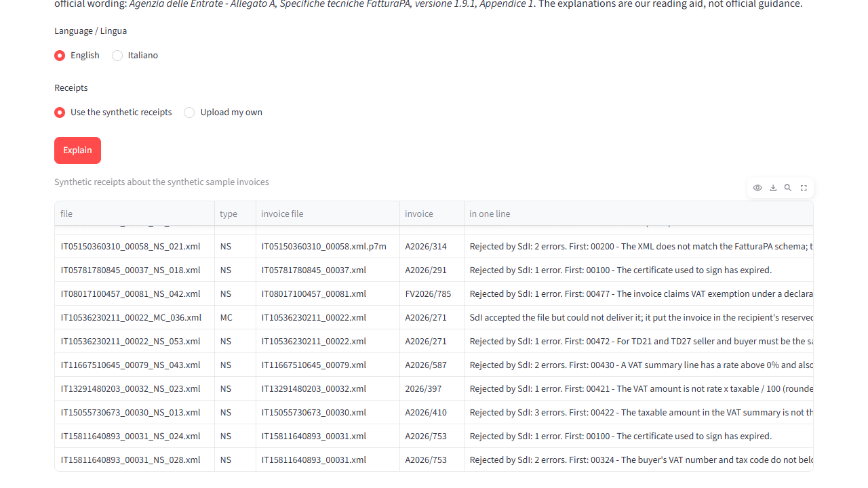868x488 pixels.
Task: Click invoice number A2026/291
Action: pyautogui.click(x=432, y=270)
